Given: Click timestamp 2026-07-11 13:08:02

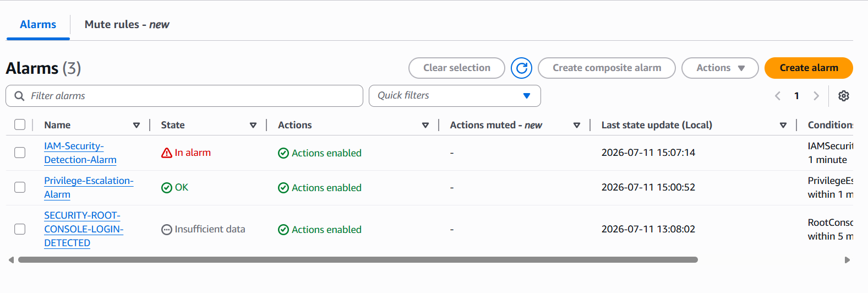Looking at the screenshot, I should click(648, 229).
